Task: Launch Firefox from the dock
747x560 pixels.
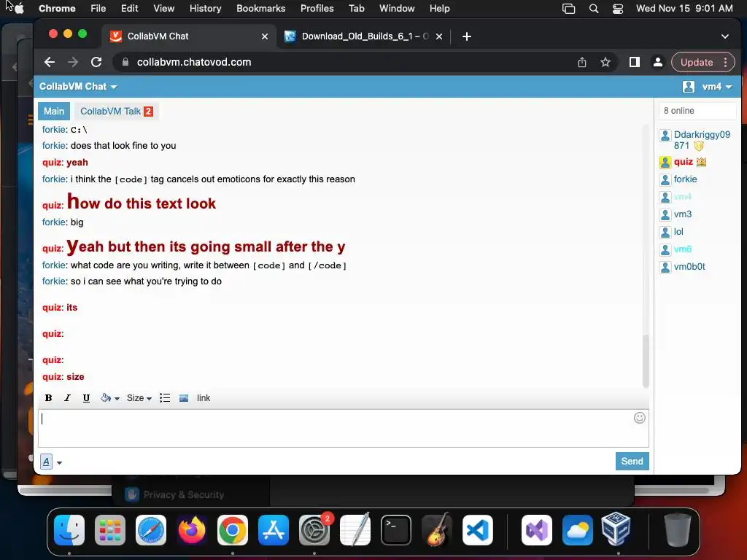Action: tap(192, 530)
